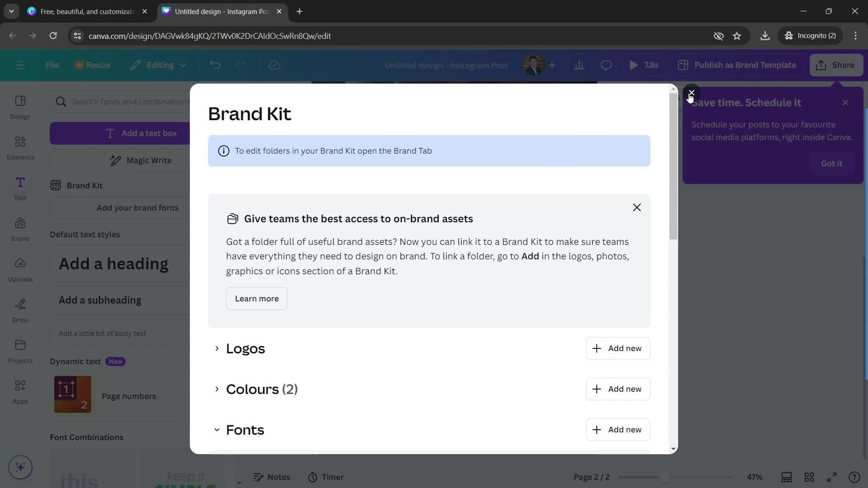Dismiss the Schedule it notification
Screen dimensions: 868x488
[846, 102]
